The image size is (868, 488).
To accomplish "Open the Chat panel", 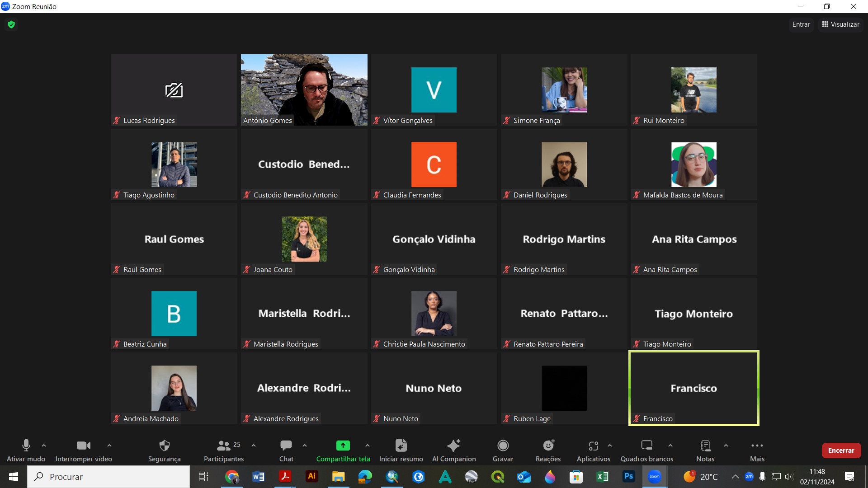I will 286,446.
